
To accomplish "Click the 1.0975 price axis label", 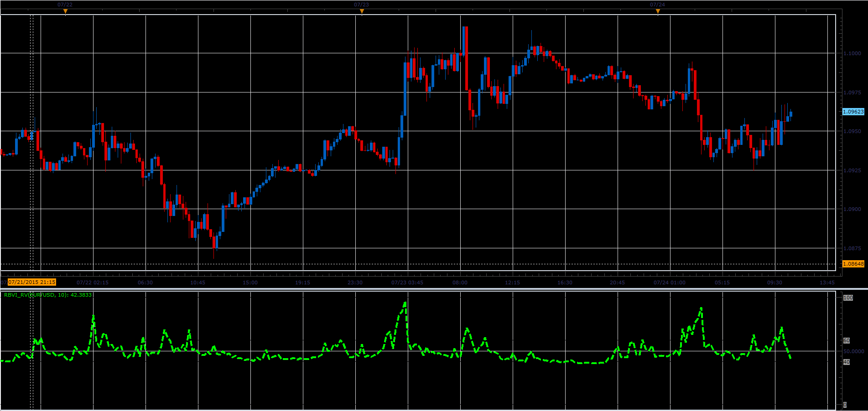I will tap(852, 92).
